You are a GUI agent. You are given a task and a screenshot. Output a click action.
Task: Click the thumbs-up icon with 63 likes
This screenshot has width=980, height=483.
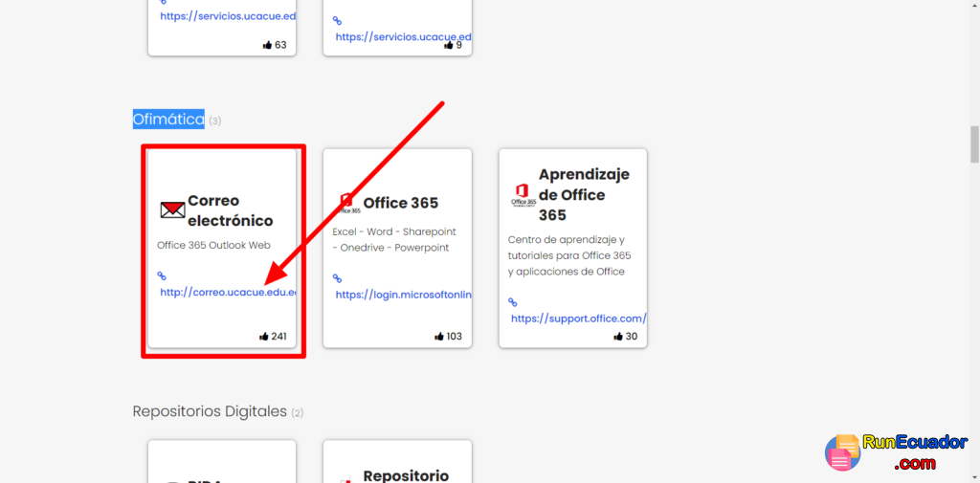268,45
